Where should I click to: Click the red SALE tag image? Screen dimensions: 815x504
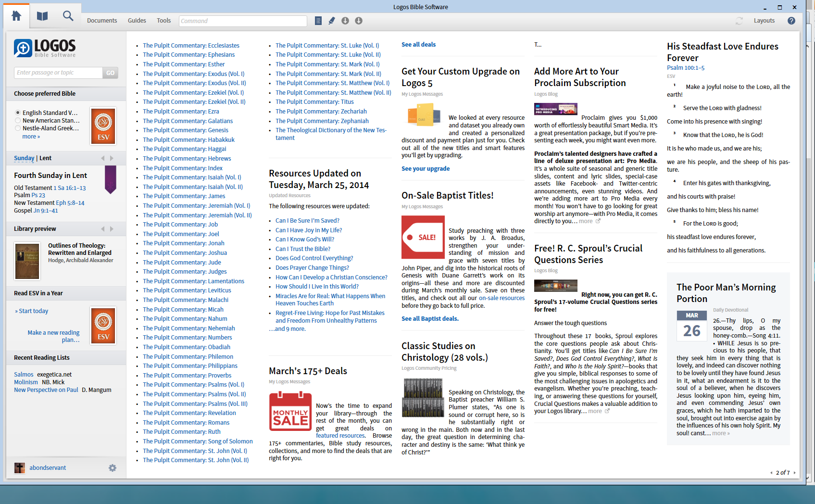tap(423, 237)
